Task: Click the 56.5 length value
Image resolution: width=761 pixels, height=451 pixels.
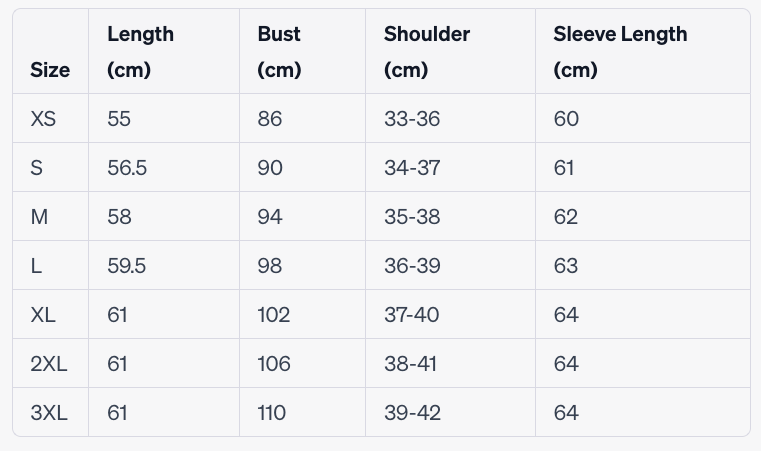Action: point(127,168)
